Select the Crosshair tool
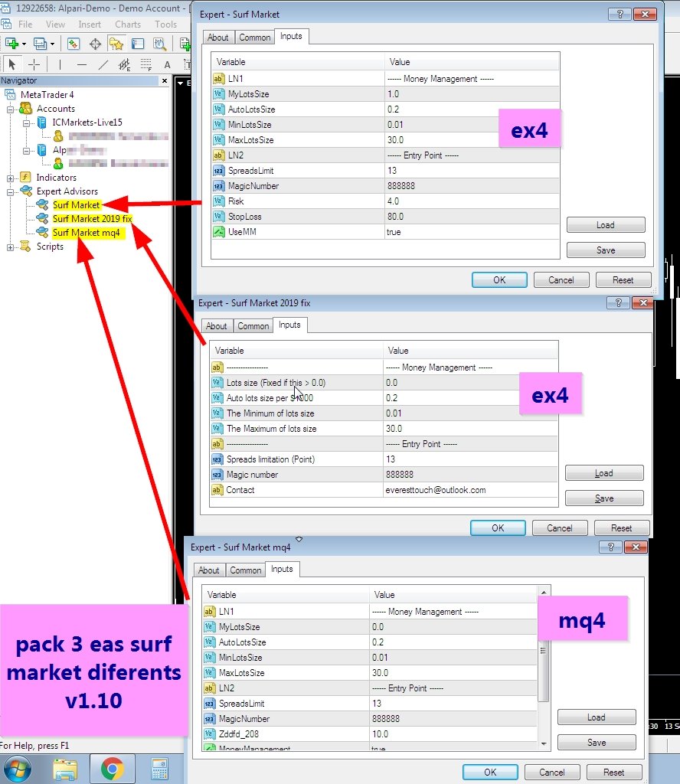This screenshot has width=680, height=784. (34, 65)
